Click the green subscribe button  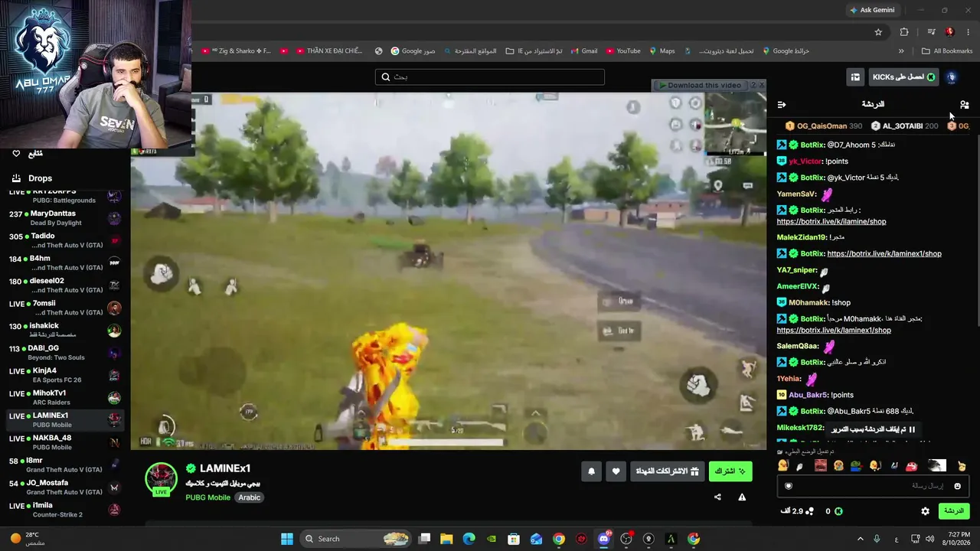pyautogui.click(x=730, y=471)
